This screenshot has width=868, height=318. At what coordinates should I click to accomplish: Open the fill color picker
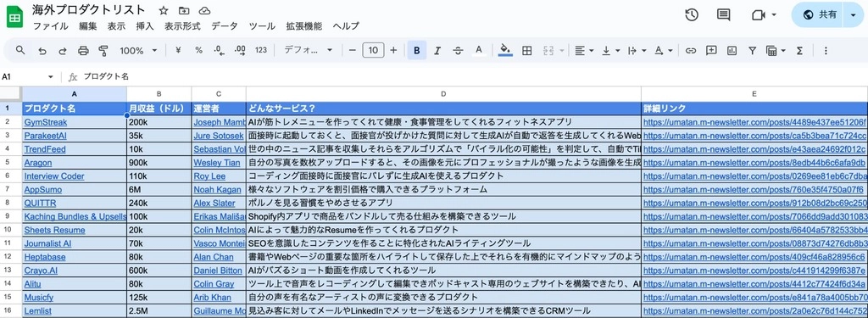(x=505, y=50)
